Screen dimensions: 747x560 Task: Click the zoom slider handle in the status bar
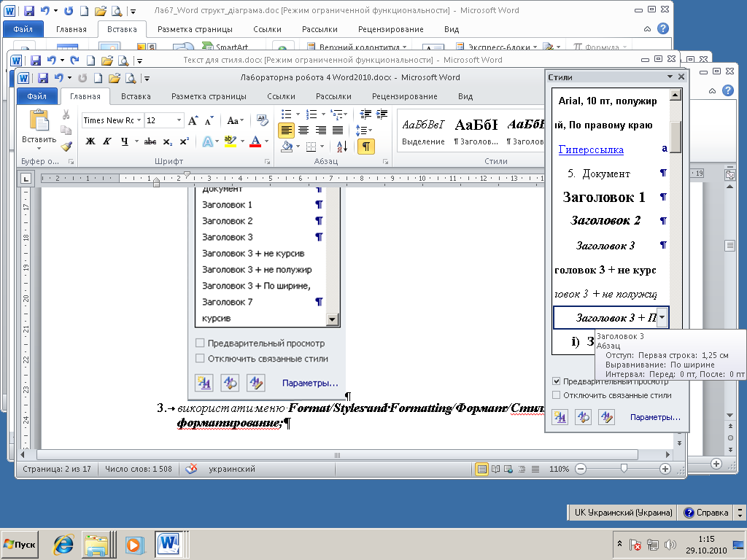pyautogui.click(x=624, y=469)
